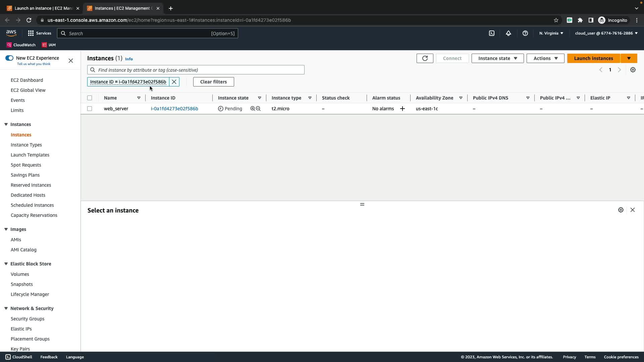The height and width of the screenshot is (362, 644).
Task: Open the notifications bell icon
Action: point(508,33)
